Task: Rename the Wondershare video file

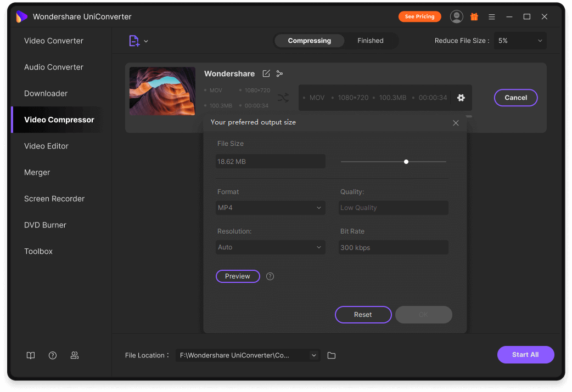Action: (x=266, y=73)
